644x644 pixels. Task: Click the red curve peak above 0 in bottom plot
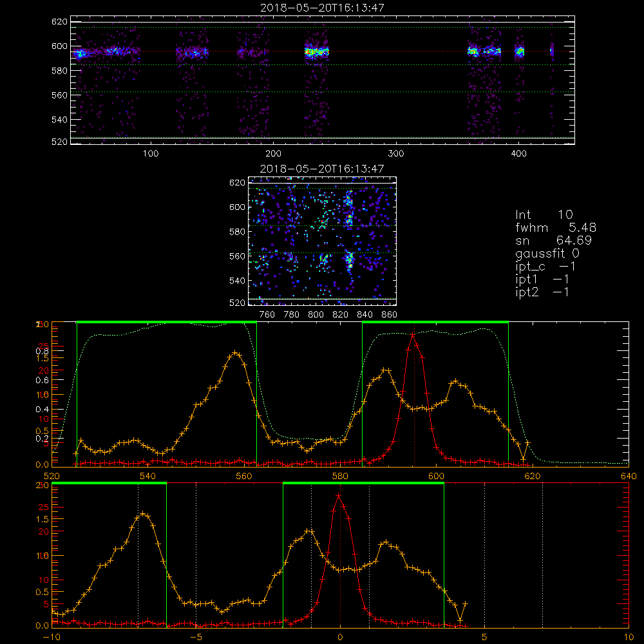(339, 496)
